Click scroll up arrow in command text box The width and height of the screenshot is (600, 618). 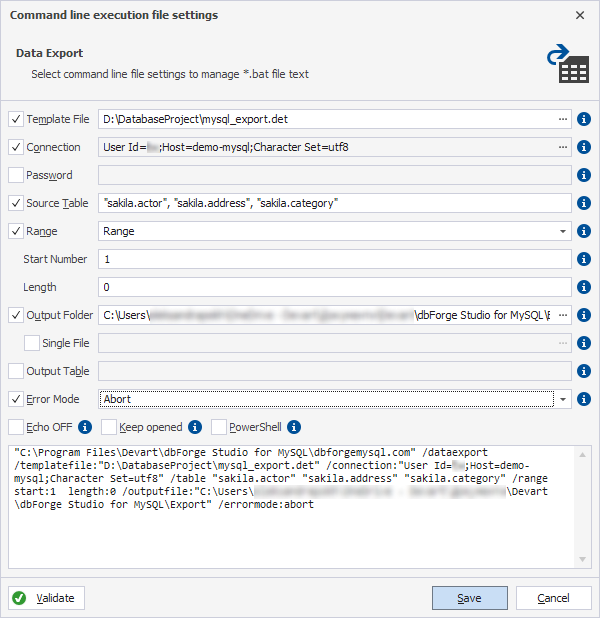pyautogui.click(x=582, y=455)
